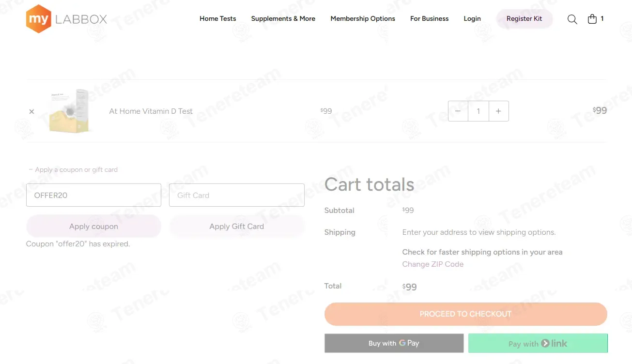Viewport: 632px width, 364px height.
Task: Click into the Gift Card input field
Action: pos(237,195)
